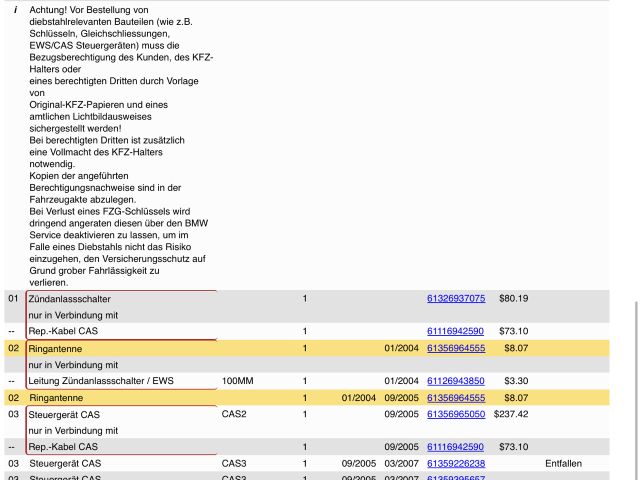Open Rep.-Kabel CAS link dated 09/2005
The width and height of the screenshot is (640, 480).
[455, 447]
